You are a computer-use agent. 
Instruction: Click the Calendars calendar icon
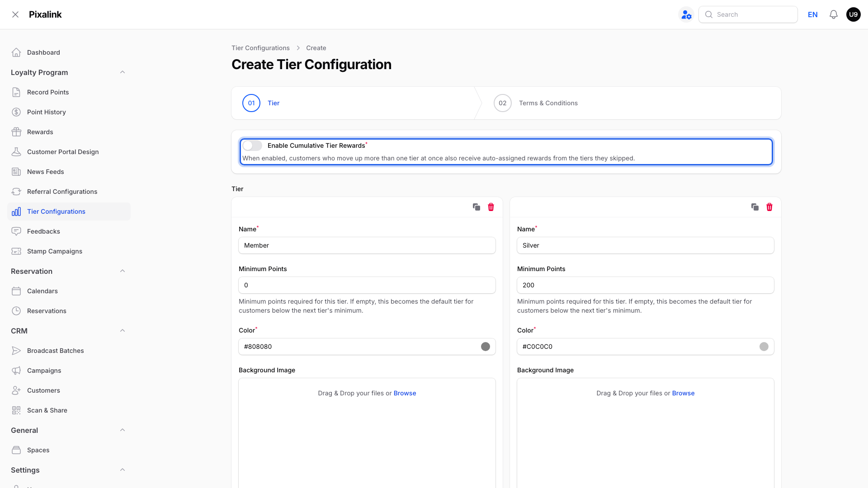pyautogui.click(x=16, y=291)
